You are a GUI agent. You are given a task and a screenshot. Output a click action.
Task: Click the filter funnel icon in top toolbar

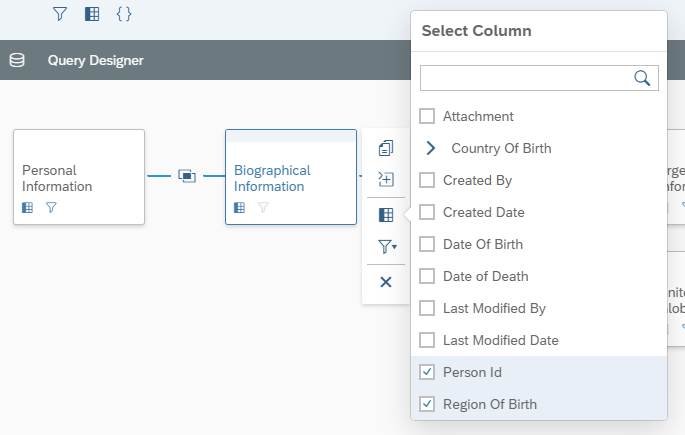pos(60,14)
